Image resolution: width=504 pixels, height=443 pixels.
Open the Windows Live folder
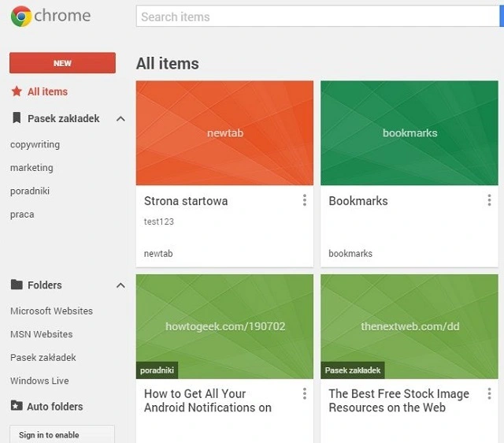coord(39,381)
